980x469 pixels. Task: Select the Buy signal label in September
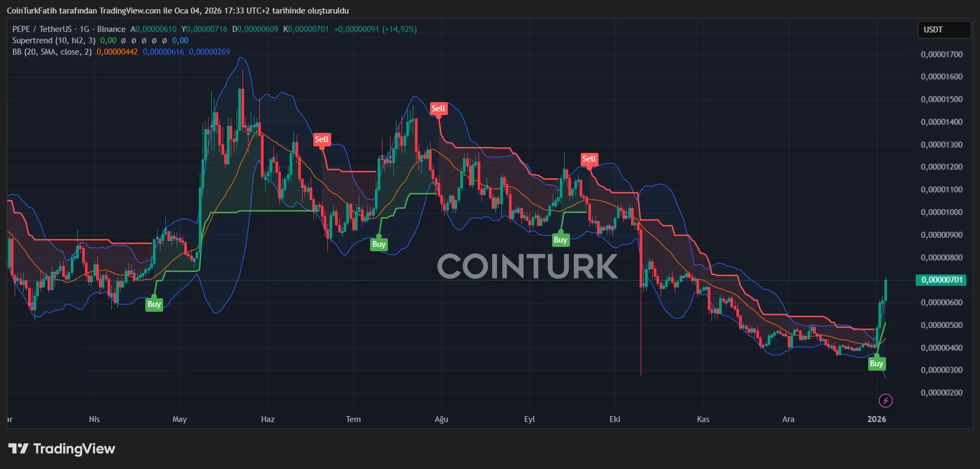click(x=560, y=240)
